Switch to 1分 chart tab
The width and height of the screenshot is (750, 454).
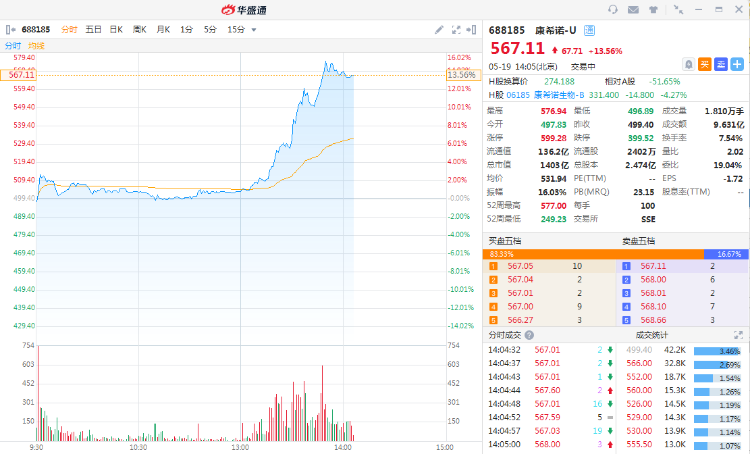(187, 30)
